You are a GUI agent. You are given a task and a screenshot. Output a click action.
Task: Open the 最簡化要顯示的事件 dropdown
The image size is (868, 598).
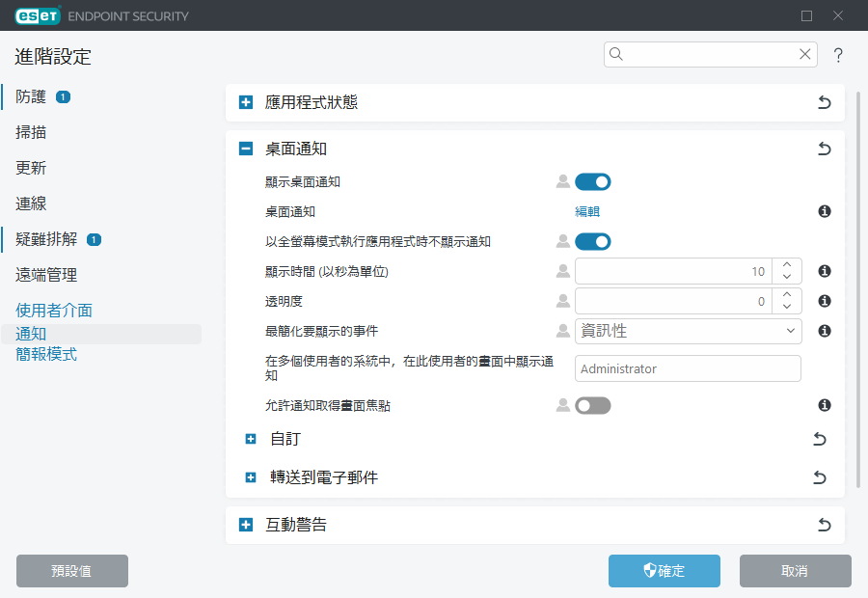[688, 331]
